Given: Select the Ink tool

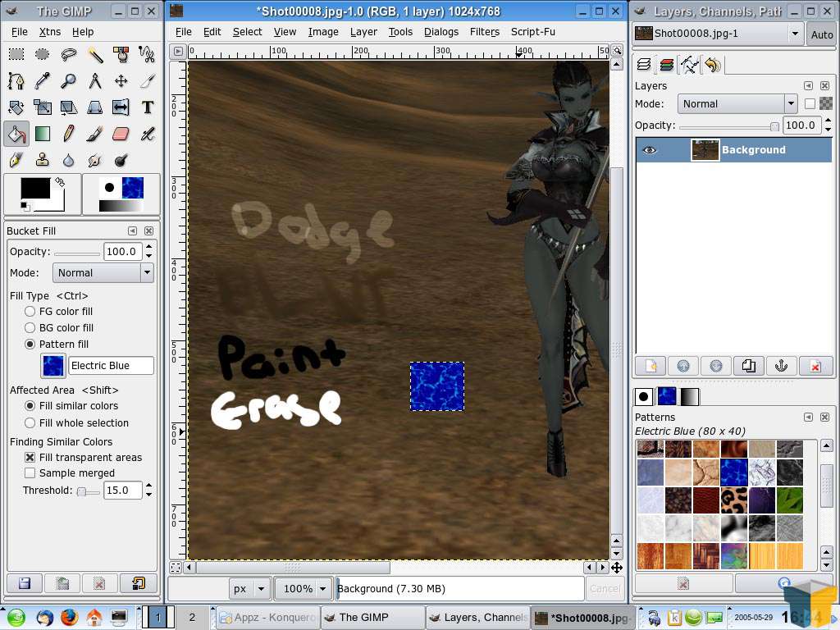Looking at the screenshot, I should tap(16, 160).
